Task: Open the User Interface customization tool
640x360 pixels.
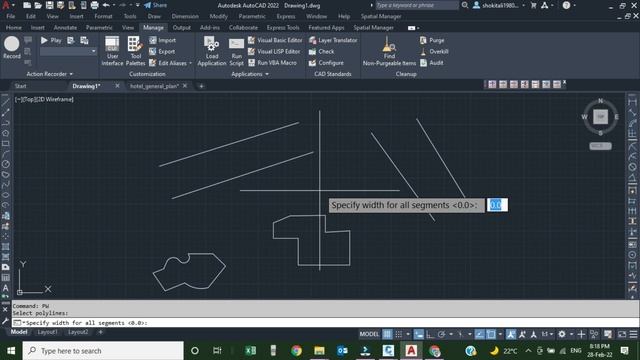Action: coord(112,51)
